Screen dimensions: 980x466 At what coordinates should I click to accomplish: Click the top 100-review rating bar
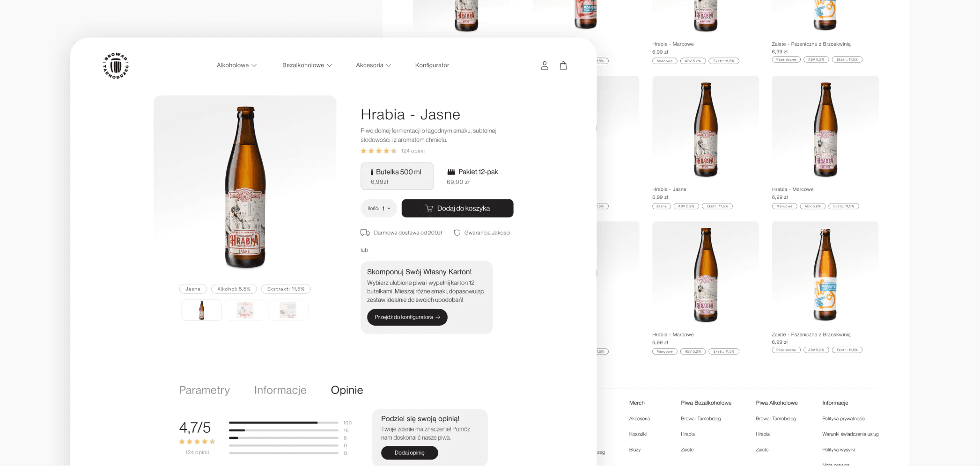click(283, 422)
